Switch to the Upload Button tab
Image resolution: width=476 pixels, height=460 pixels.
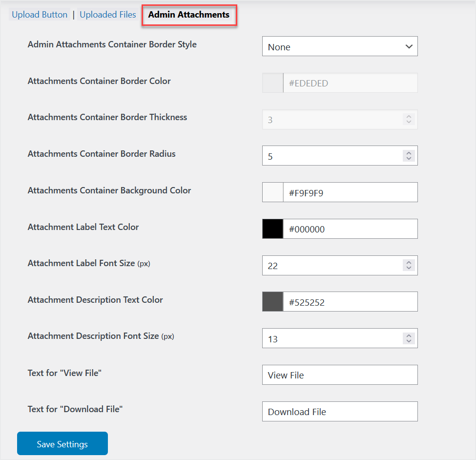(x=40, y=15)
